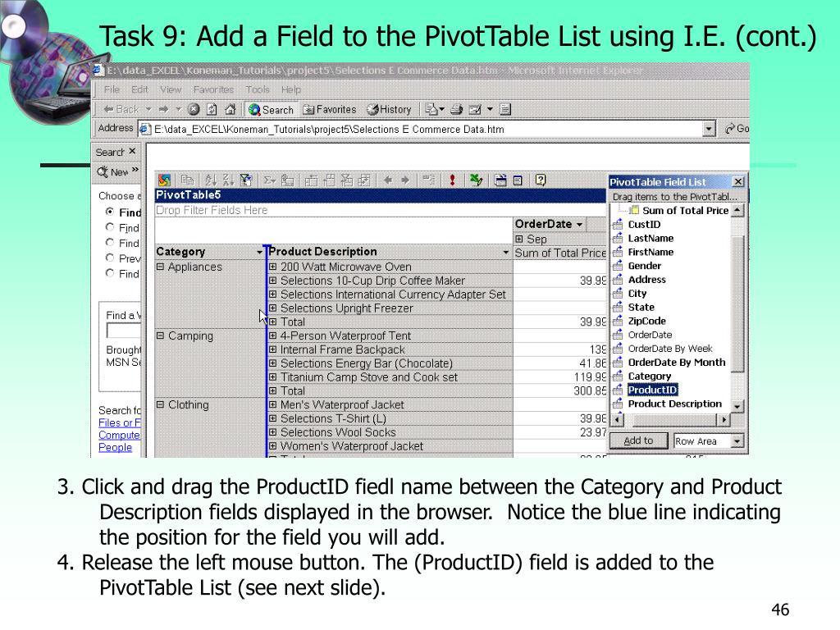Open the AutoCalc sigma tool
Screen dimensions: 840x630
[269, 180]
